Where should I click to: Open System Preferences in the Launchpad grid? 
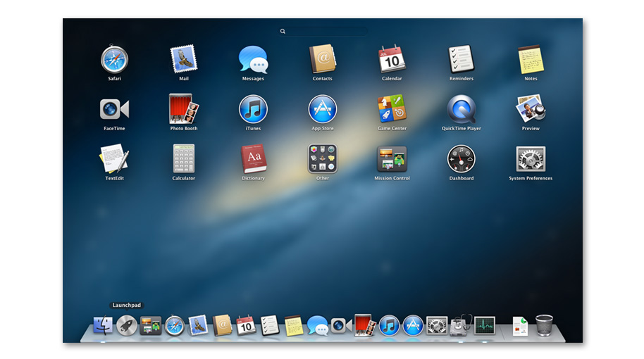[x=531, y=159]
